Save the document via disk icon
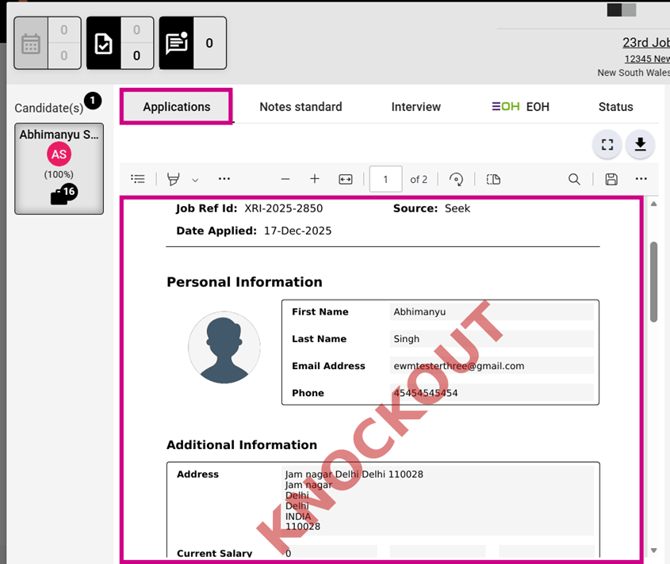This screenshot has width=670, height=564. coord(611,179)
